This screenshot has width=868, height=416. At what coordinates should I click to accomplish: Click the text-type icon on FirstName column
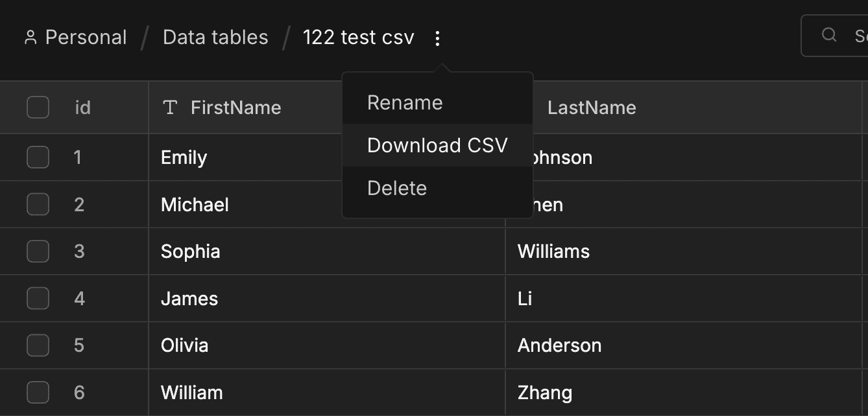pyautogui.click(x=169, y=108)
